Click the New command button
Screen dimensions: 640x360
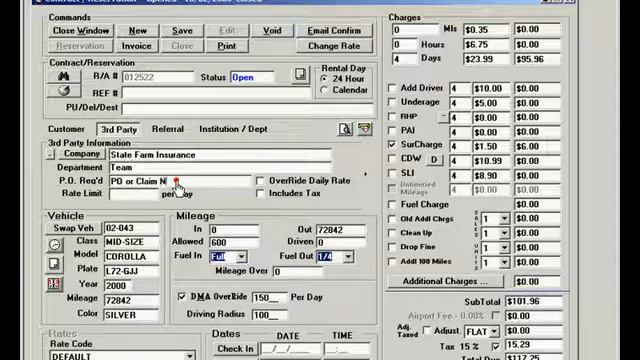point(138,31)
